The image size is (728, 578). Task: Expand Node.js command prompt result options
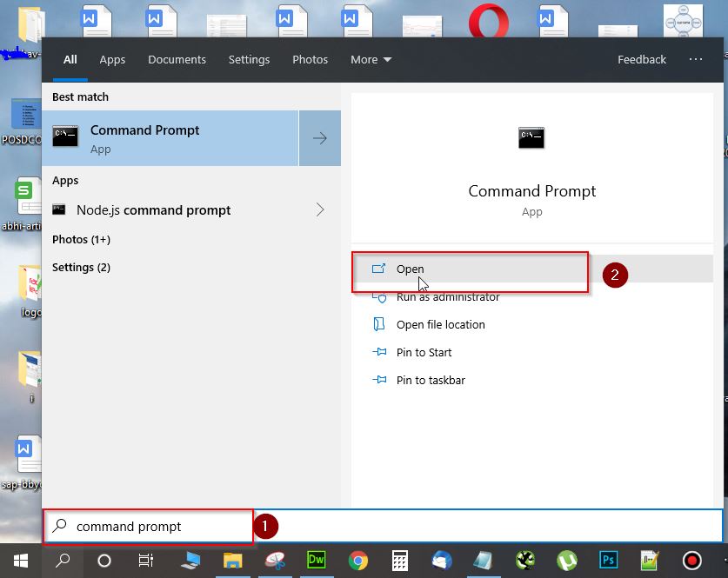tap(321, 209)
